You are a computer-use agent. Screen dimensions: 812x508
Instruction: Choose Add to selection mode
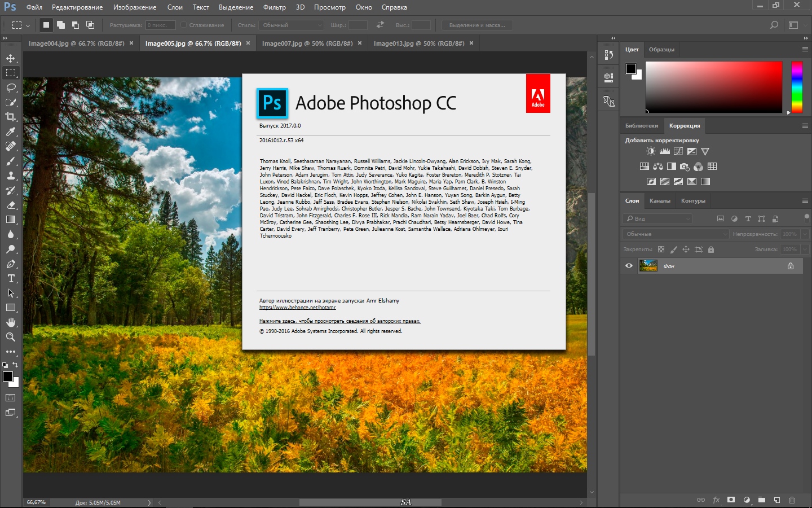coord(61,25)
